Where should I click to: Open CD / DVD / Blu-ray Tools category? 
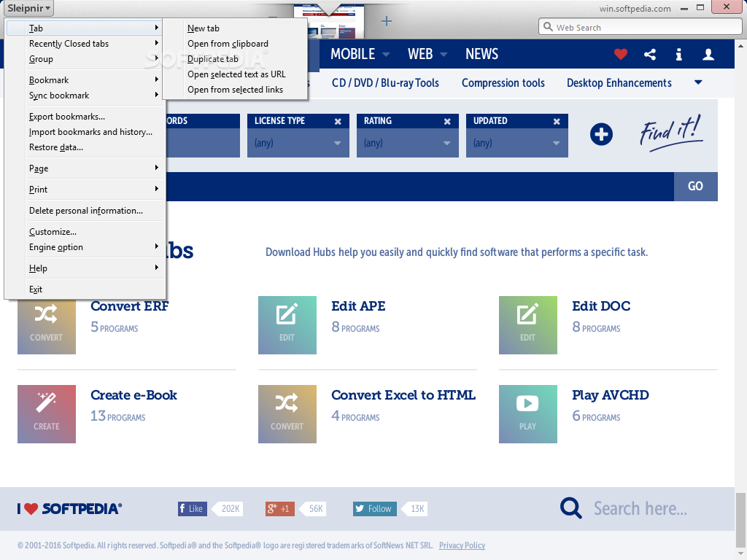pyautogui.click(x=385, y=83)
